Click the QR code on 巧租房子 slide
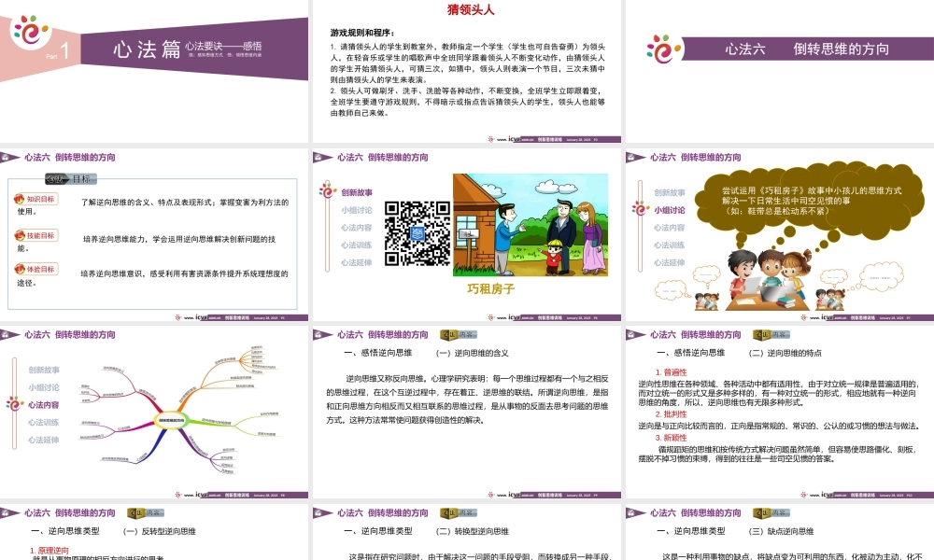Screen dimensions: 934x560 [x=417, y=235]
